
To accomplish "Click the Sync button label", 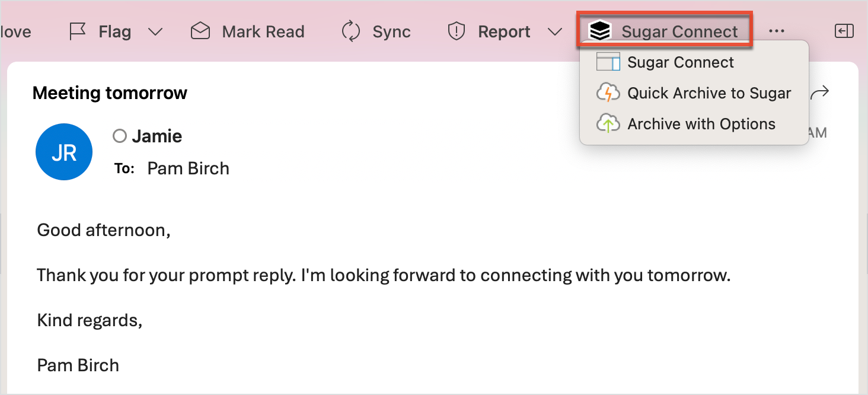I will [x=392, y=31].
